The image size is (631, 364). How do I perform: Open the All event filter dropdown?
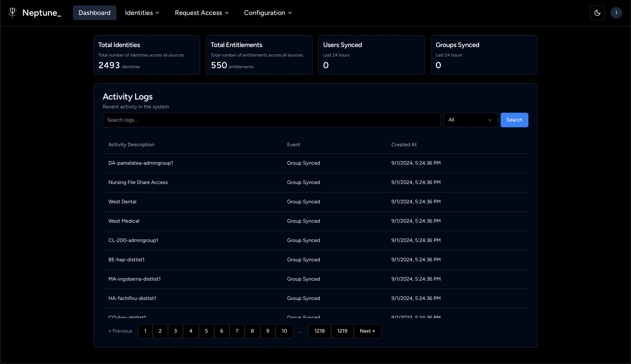click(471, 120)
